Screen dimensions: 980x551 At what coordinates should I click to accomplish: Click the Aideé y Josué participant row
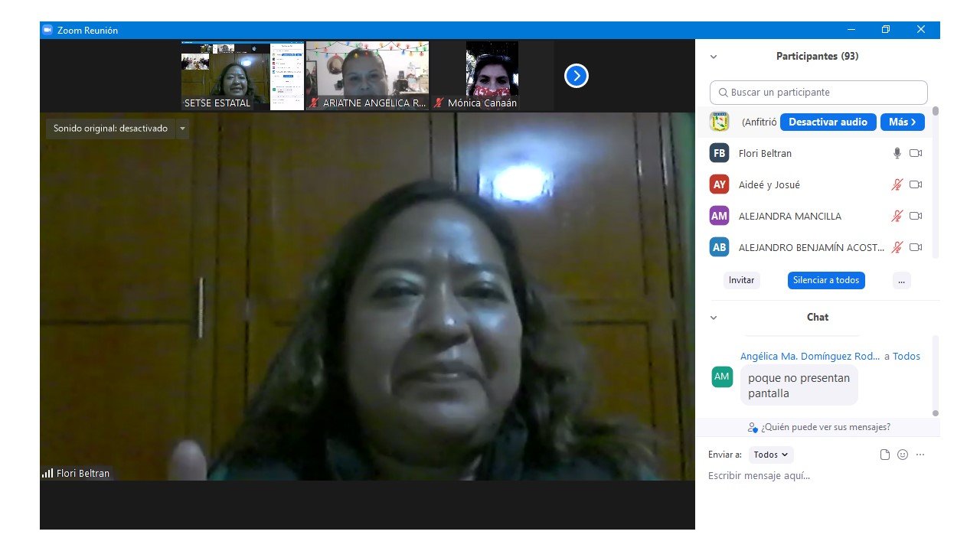(x=817, y=184)
